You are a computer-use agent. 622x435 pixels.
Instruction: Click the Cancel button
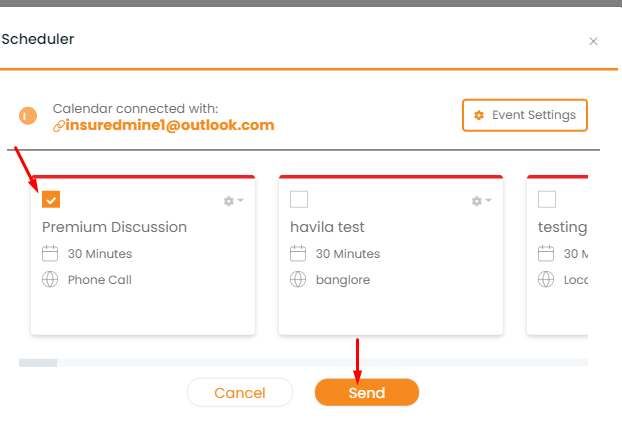pyautogui.click(x=240, y=393)
